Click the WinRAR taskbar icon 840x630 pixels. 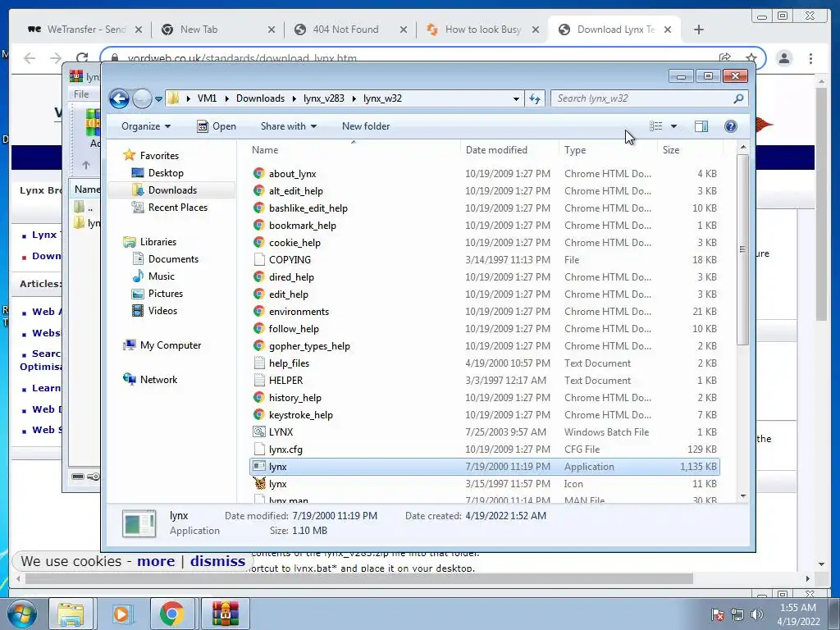(225, 614)
